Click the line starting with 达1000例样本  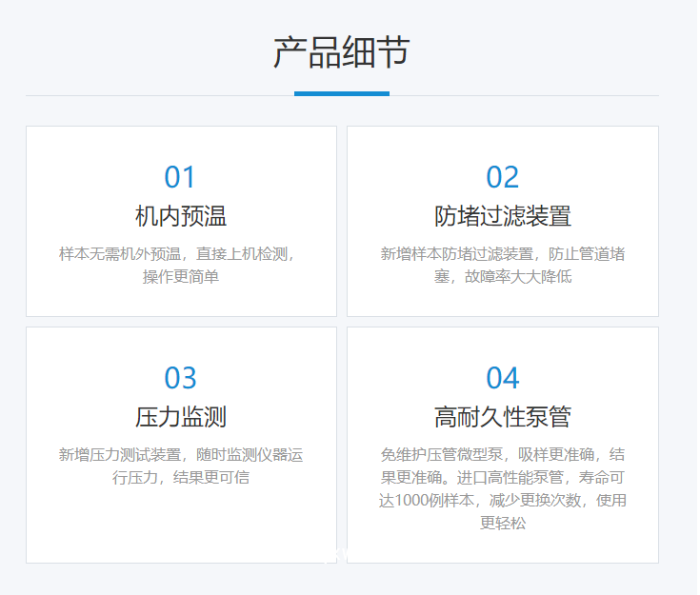(502, 500)
